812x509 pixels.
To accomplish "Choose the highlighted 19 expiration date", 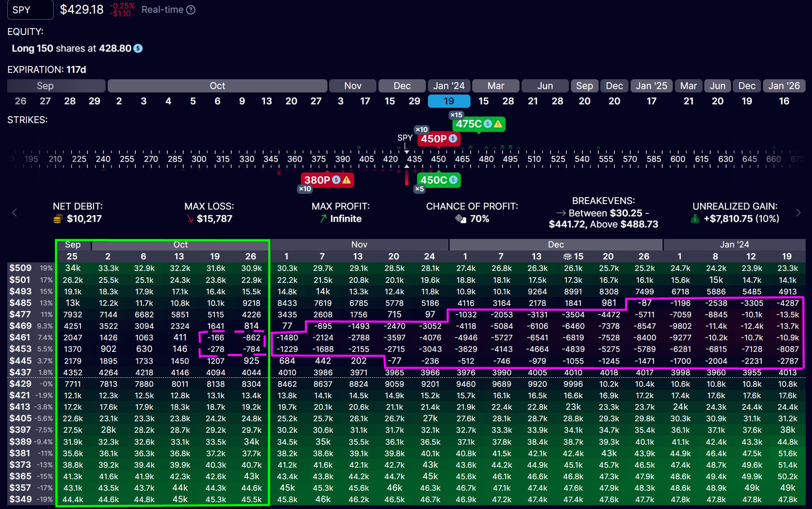I will pyautogui.click(x=449, y=101).
